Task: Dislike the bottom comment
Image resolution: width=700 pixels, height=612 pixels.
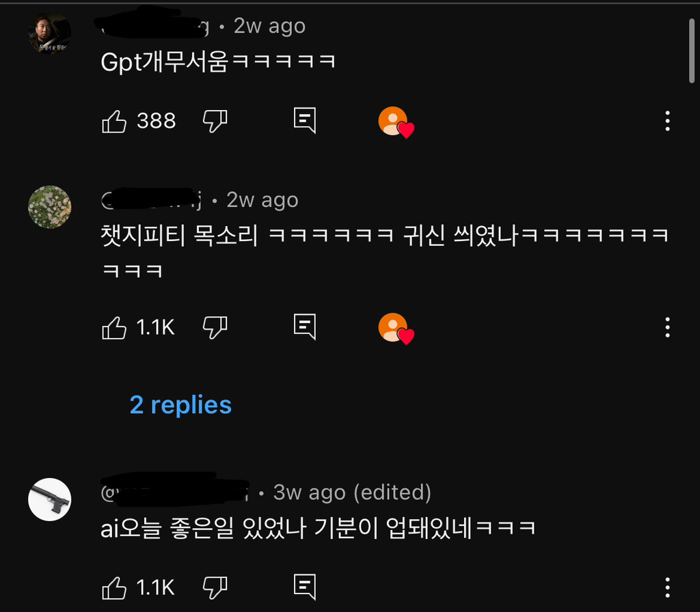Action: [214, 586]
